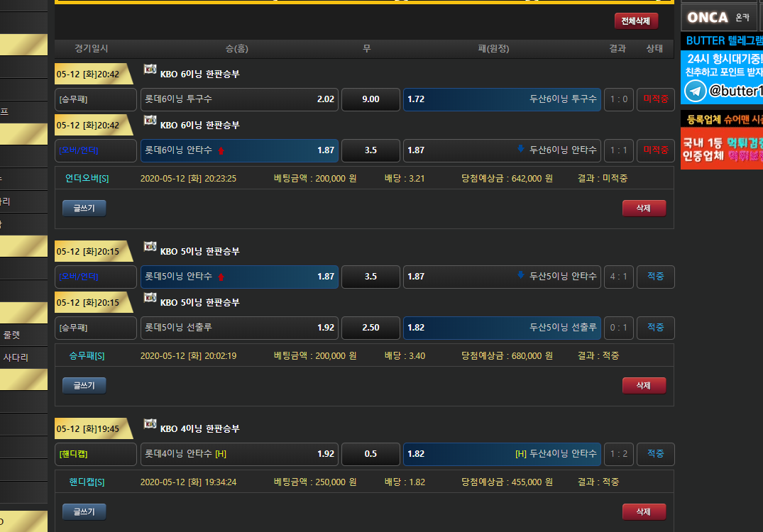Click the KBO icon above the 롯데5이닝 선출루 row
The height and width of the screenshot is (532, 763).
(150, 297)
